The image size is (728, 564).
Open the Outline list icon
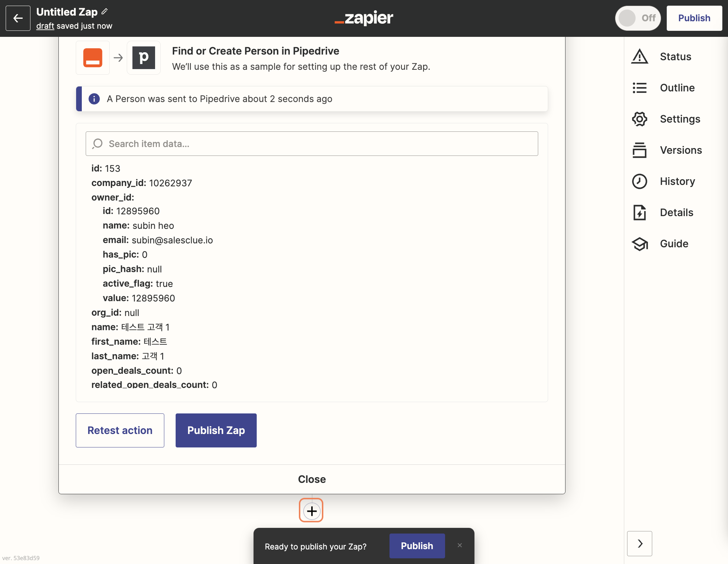tap(639, 88)
